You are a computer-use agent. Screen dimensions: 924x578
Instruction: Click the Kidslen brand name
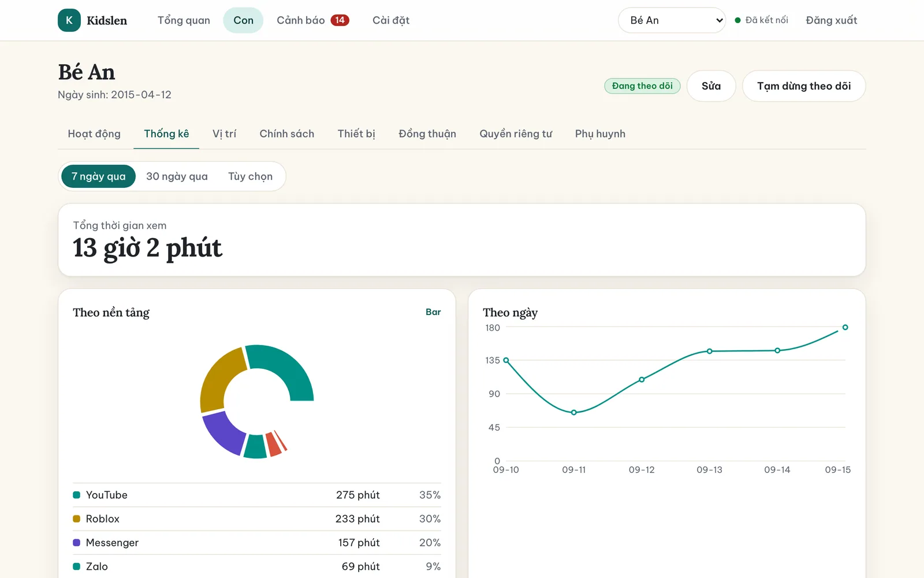point(107,20)
